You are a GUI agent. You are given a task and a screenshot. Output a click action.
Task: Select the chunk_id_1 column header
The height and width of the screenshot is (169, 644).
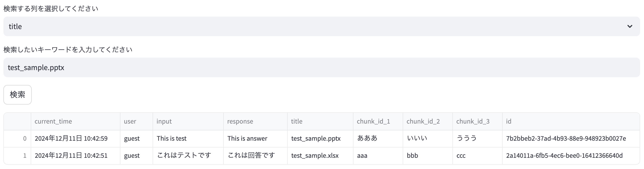click(x=378, y=121)
